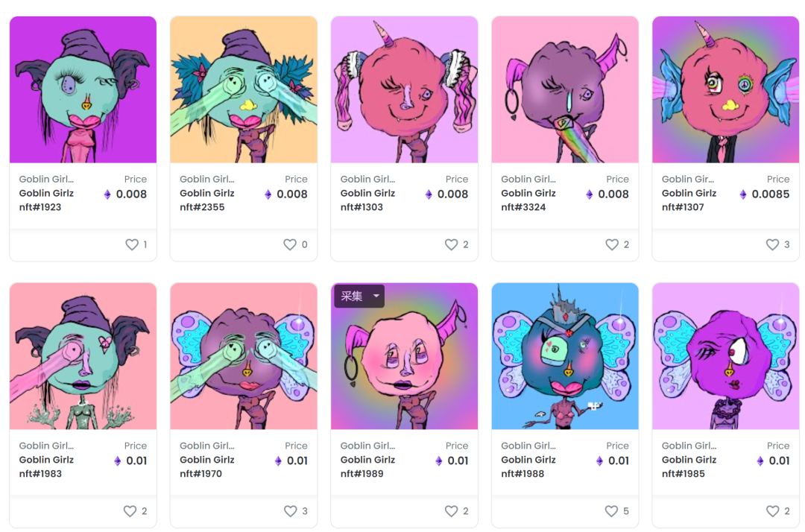Like nft#1988 with the heart icon
This screenshot has height=532, width=805.
click(611, 511)
